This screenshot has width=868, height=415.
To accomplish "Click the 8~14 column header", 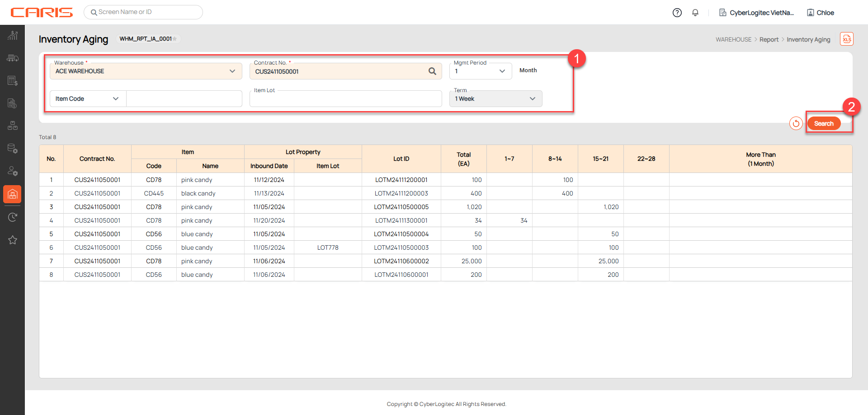I will coord(555,159).
